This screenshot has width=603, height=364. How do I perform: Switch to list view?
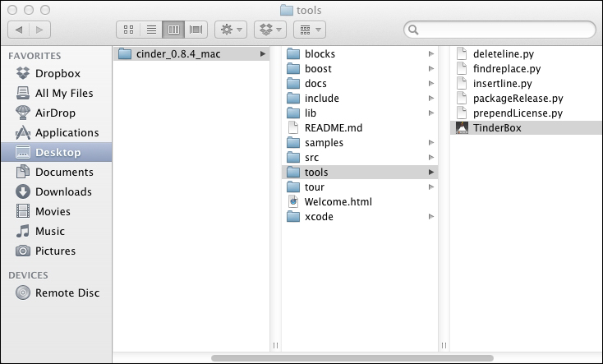pyautogui.click(x=151, y=30)
